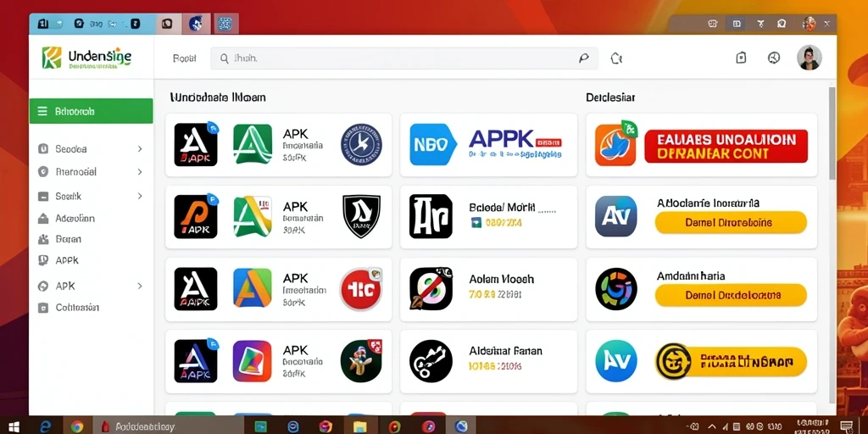
Task: Click the search submit icon in the search bar
Action: [x=583, y=58]
